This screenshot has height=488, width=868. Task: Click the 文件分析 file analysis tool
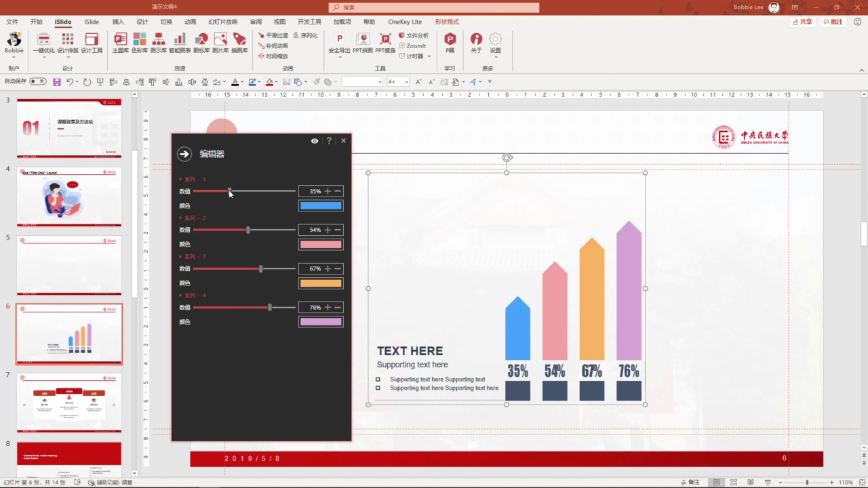413,35
